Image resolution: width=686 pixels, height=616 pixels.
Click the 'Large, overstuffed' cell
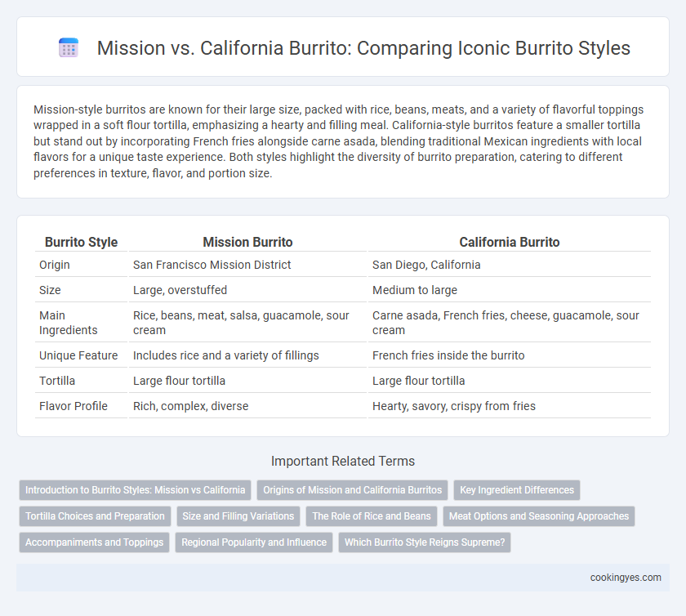click(247, 290)
